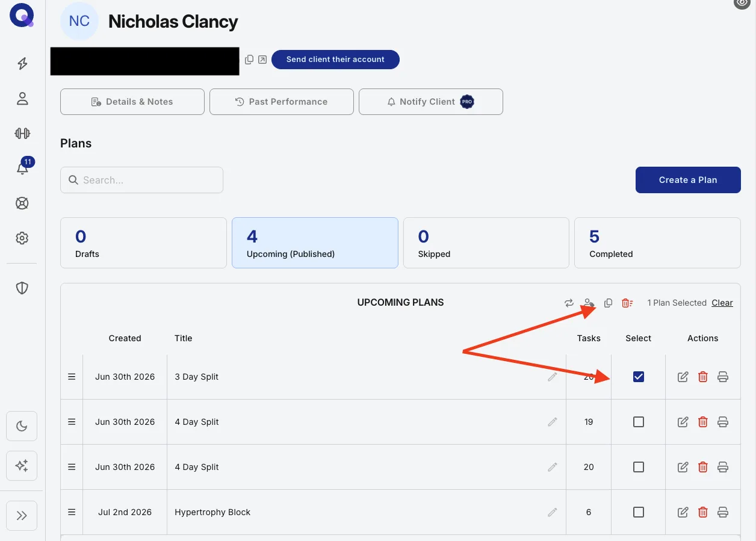The height and width of the screenshot is (541, 756).
Task: Open the Past Performance tab
Action: click(282, 102)
